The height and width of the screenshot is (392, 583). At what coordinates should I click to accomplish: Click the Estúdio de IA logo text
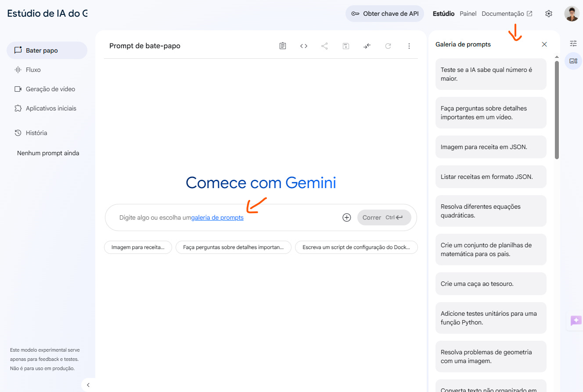click(x=47, y=13)
